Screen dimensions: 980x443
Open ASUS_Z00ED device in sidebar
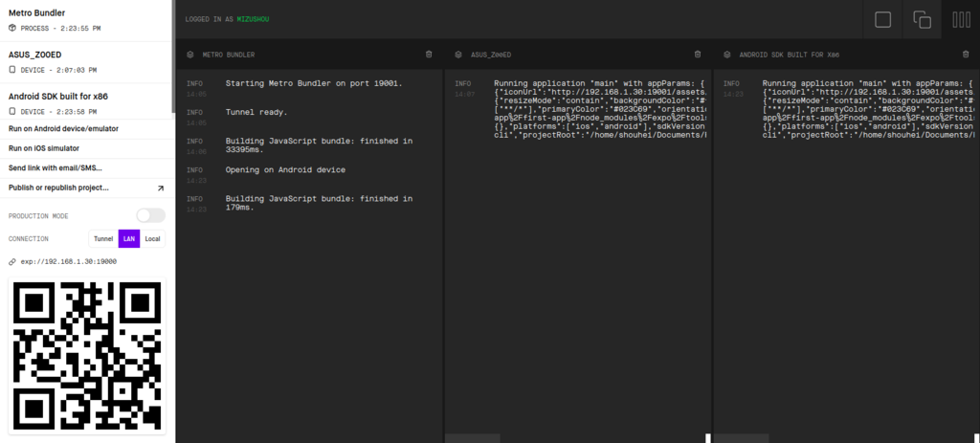click(x=86, y=62)
